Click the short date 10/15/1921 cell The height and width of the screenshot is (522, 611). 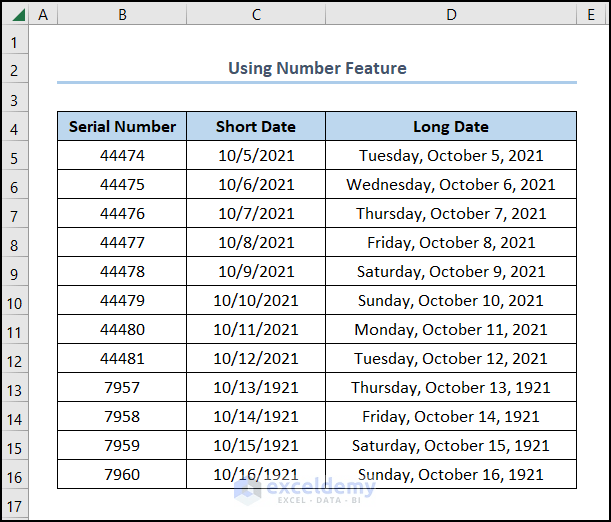click(x=256, y=445)
